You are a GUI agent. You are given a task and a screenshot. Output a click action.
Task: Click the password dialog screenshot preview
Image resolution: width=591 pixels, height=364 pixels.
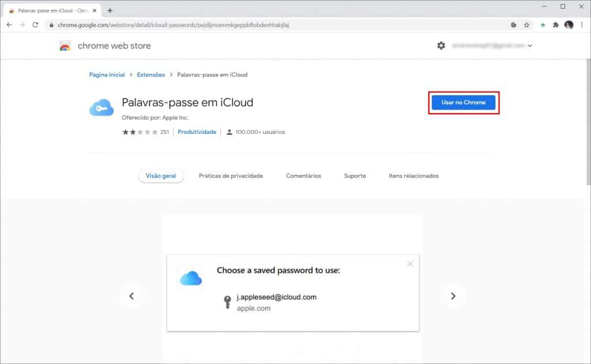pos(293,293)
